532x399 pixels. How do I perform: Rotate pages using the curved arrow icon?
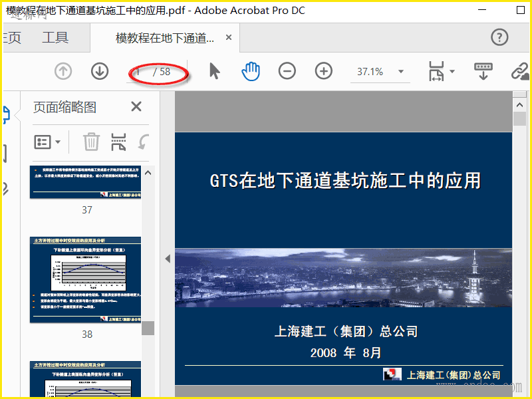144,142
